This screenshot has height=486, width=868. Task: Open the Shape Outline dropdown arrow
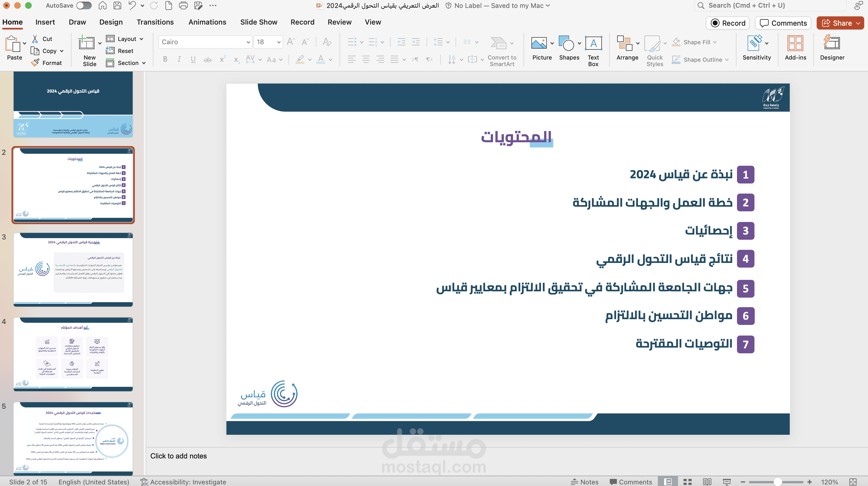coord(727,60)
